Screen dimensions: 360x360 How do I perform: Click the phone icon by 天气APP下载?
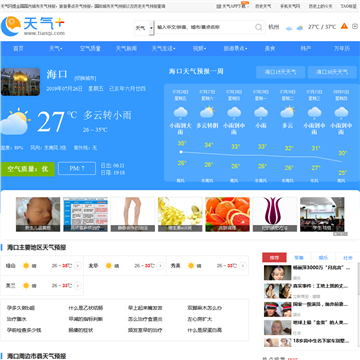[x=219, y=6]
